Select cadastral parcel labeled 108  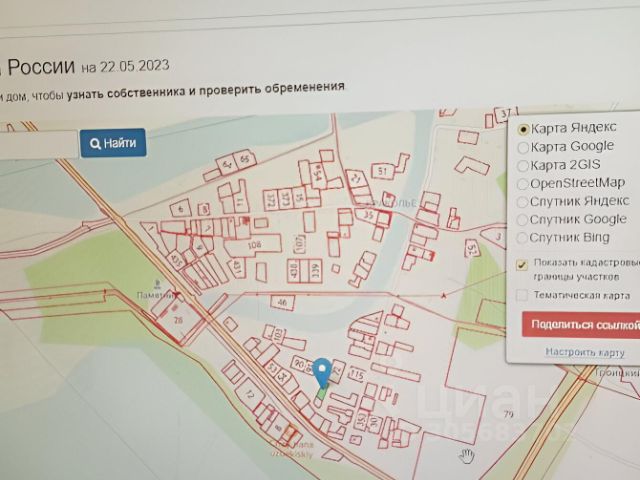tap(253, 245)
